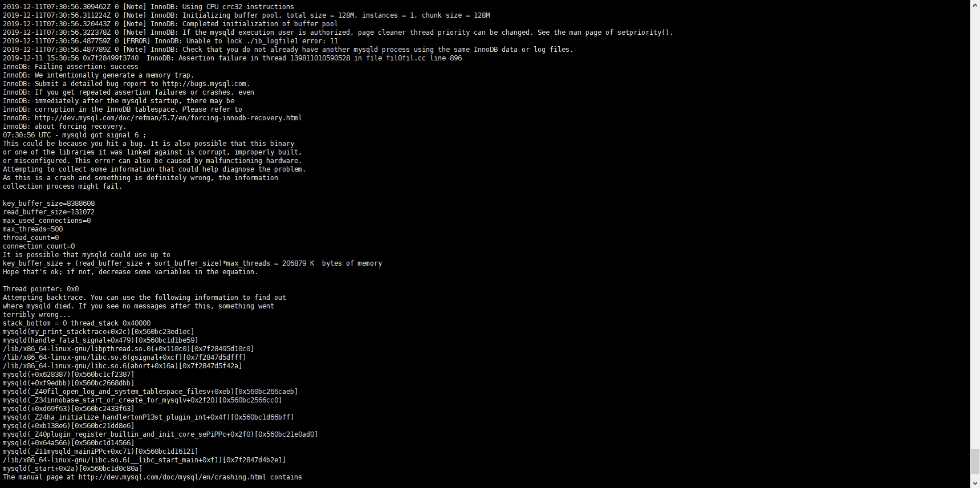Click the 'Thread pointer: 0x0' line
Screen dimensions: 980x488
[x=41, y=289]
